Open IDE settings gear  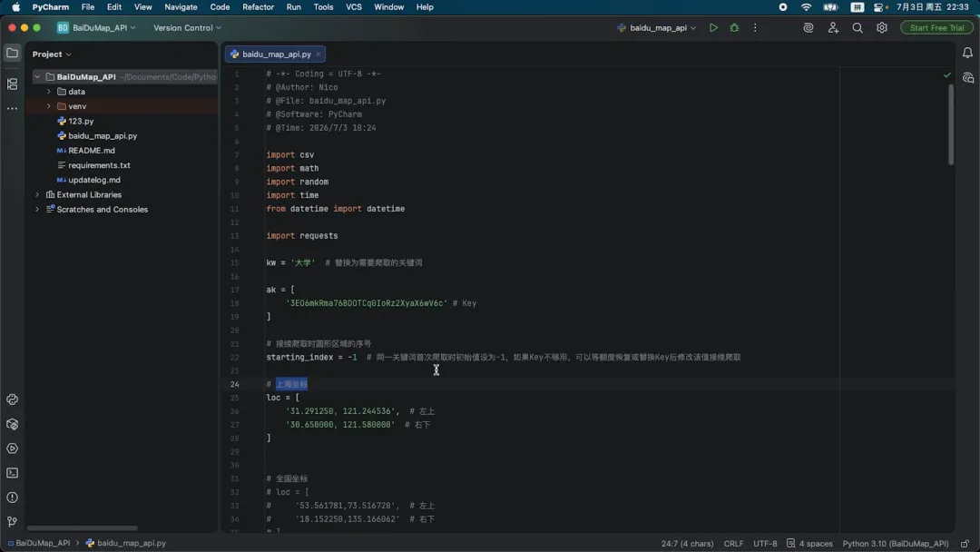(882, 28)
